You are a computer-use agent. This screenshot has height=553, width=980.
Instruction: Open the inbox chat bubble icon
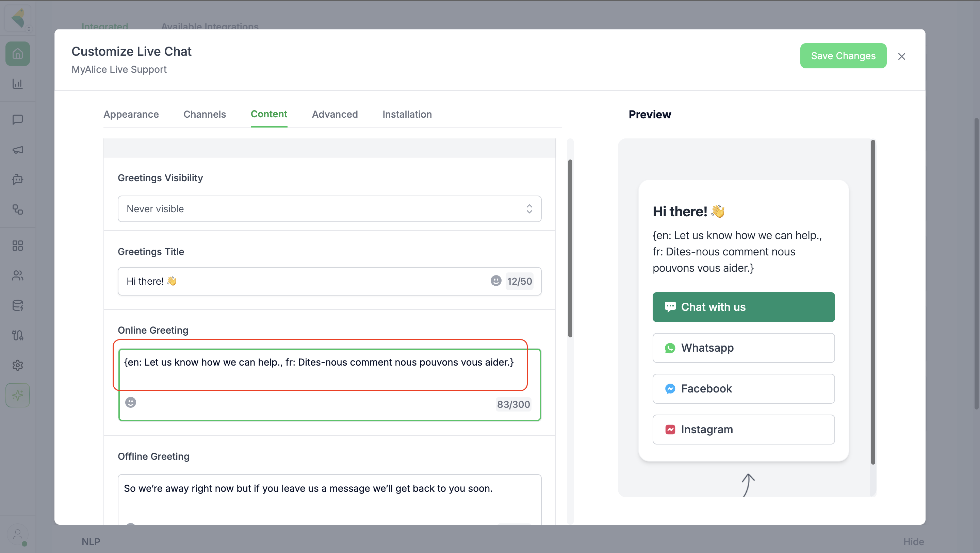(x=17, y=119)
